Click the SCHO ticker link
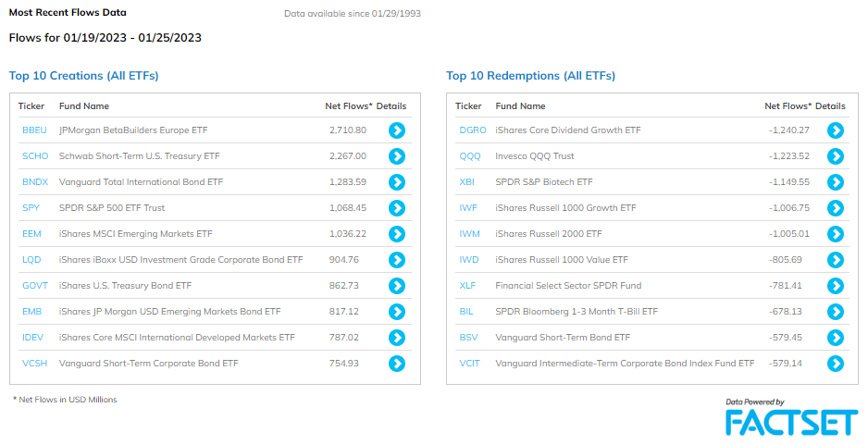This screenshot has height=445, width=868. [x=35, y=156]
